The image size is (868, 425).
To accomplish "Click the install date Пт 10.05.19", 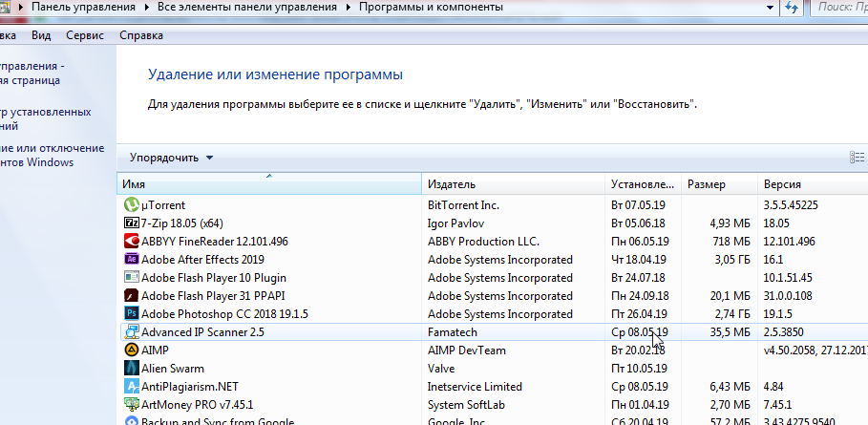I will coord(640,369).
